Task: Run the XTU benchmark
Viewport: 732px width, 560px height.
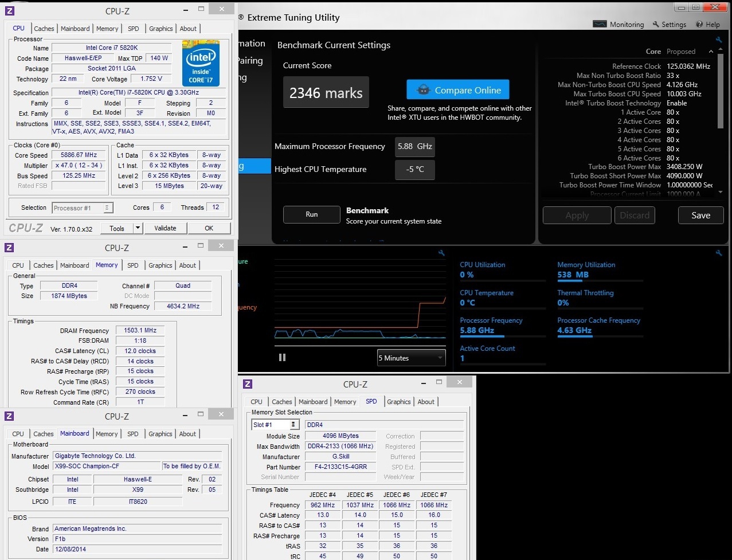Action: click(x=311, y=214)
